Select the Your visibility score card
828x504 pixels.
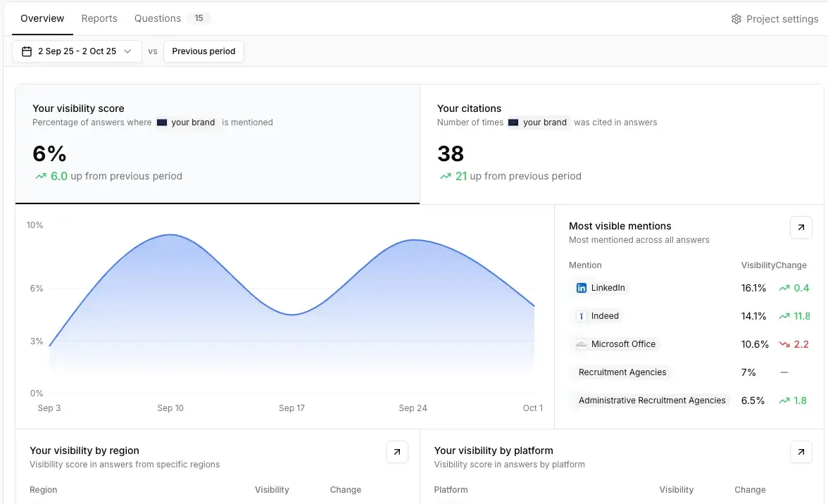pos(218,144)
